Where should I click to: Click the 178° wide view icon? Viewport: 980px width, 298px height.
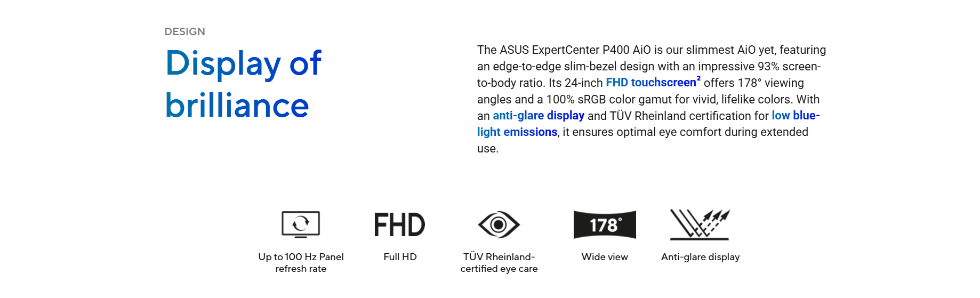pyautogui.click(x=605, y=224)
